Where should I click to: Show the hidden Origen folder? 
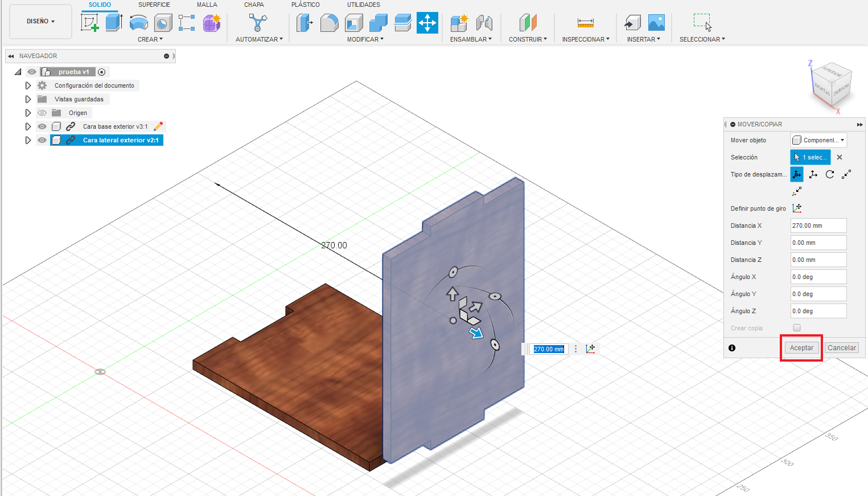[x=42, y=113]
